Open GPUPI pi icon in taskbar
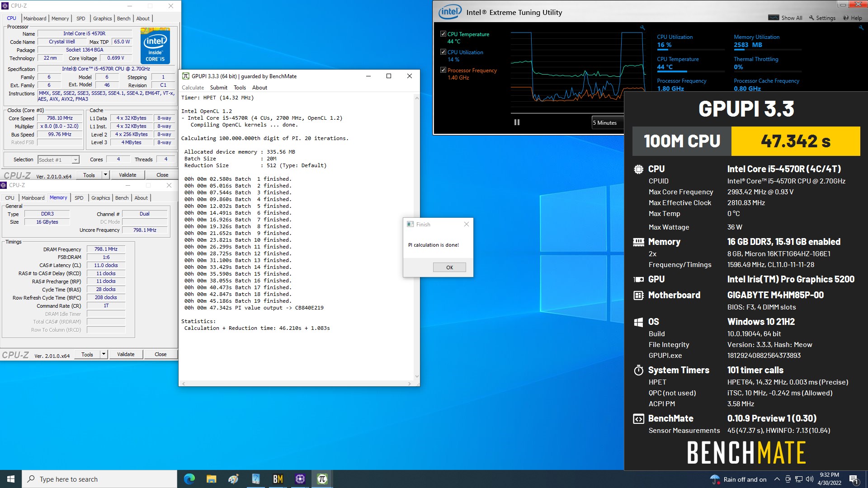868x488 pixels. tap(322, 479)
